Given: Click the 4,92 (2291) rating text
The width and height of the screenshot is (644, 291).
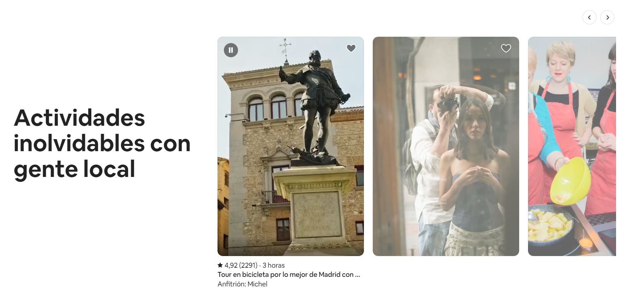Looking at the screenshot, I should coord(241,265).
